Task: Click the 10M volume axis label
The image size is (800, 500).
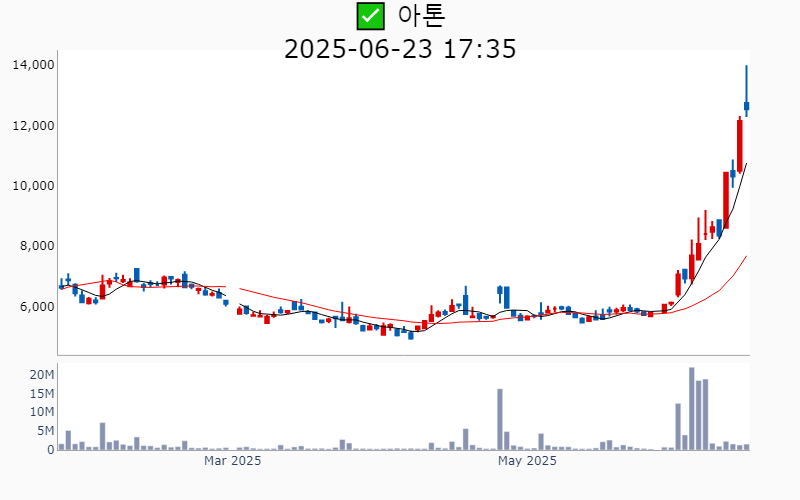Action: coord(42,412)
